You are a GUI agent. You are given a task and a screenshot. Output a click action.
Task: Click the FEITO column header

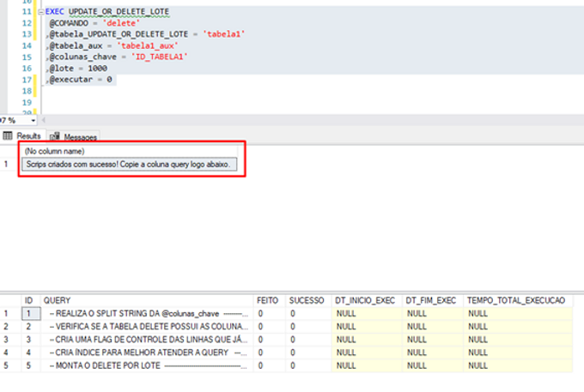tap(270, 300)
